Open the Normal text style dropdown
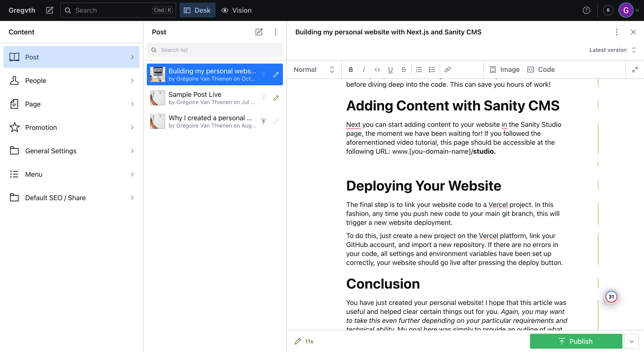 pyautogui.click(x=314, y=70)
